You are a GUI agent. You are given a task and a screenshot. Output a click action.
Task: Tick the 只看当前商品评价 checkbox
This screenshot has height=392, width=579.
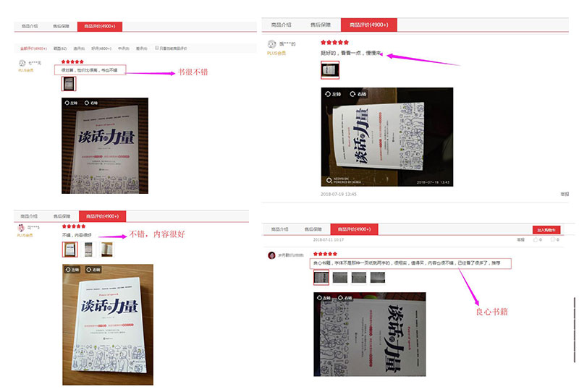click(x=157, y=48)
